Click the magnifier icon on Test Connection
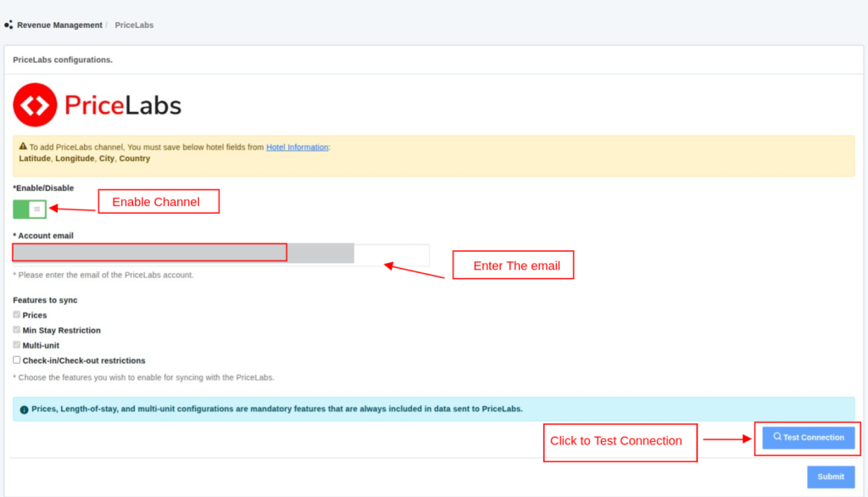The height and width of the screenshot is (497, 868). point(777,437)
